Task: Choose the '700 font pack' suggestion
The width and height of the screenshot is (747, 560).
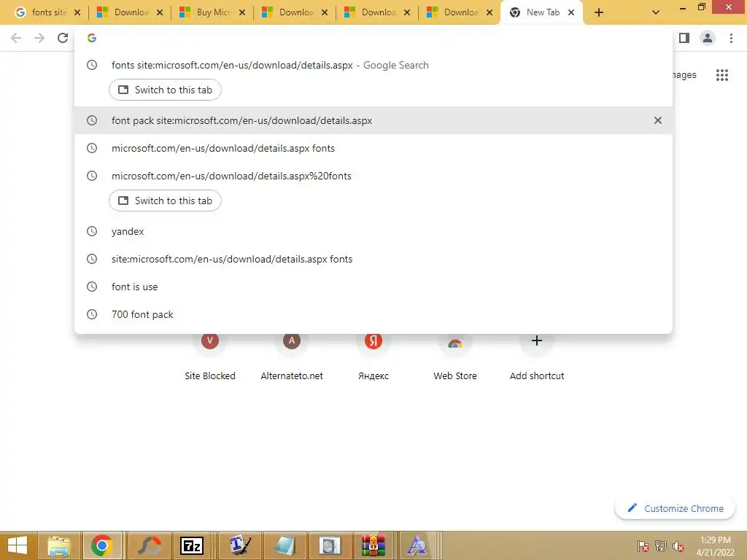Action: click(373, 314)
